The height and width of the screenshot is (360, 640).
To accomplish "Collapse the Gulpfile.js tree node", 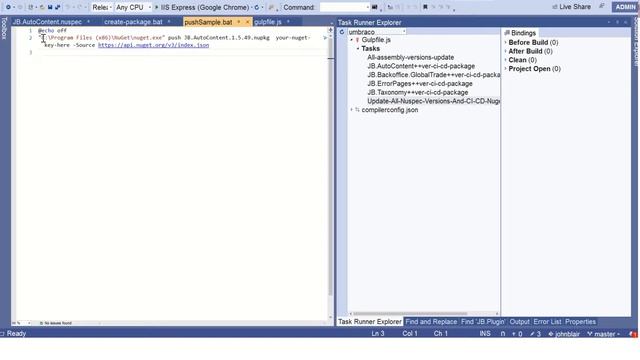I will click(x=351, y=40).
